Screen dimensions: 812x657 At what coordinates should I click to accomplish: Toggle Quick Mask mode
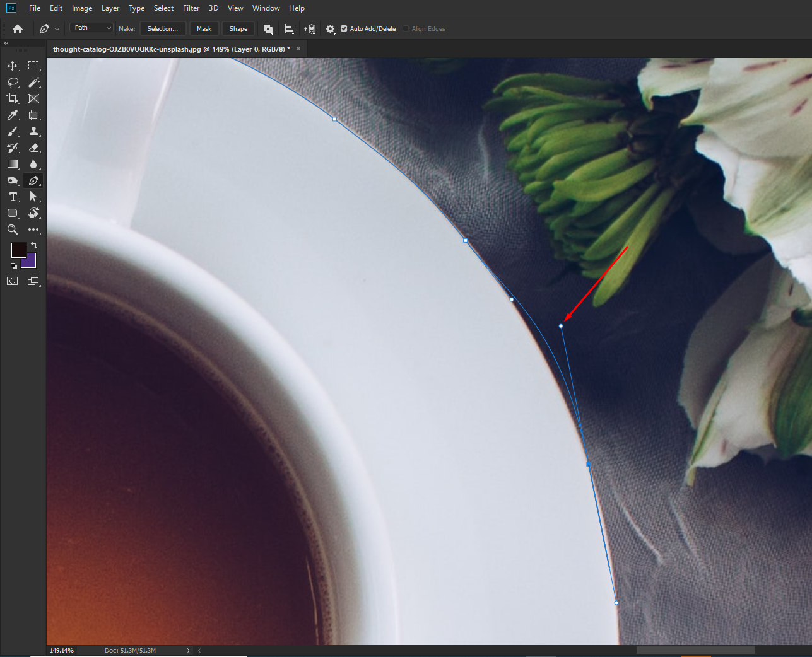[x=13, y=281]
